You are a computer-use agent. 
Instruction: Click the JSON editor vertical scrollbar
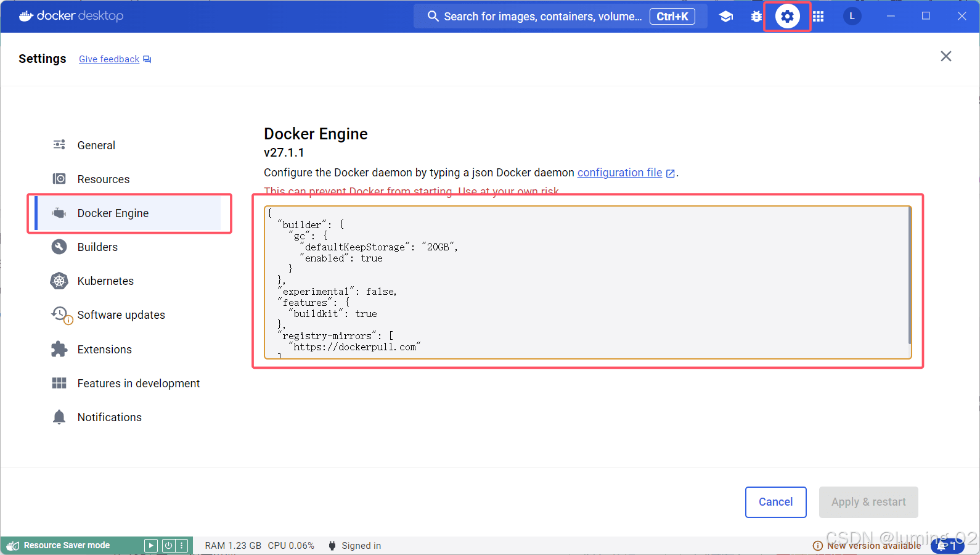(x=909, y=276)
